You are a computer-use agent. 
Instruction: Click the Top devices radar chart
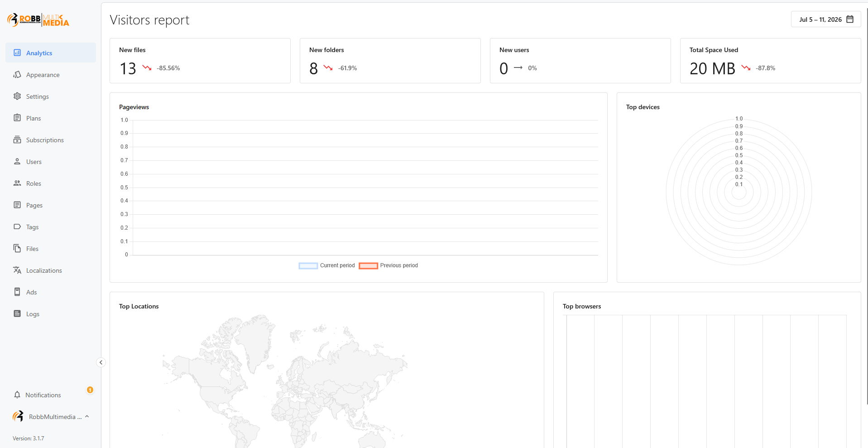pyautogui.click(x=739, y=192)
